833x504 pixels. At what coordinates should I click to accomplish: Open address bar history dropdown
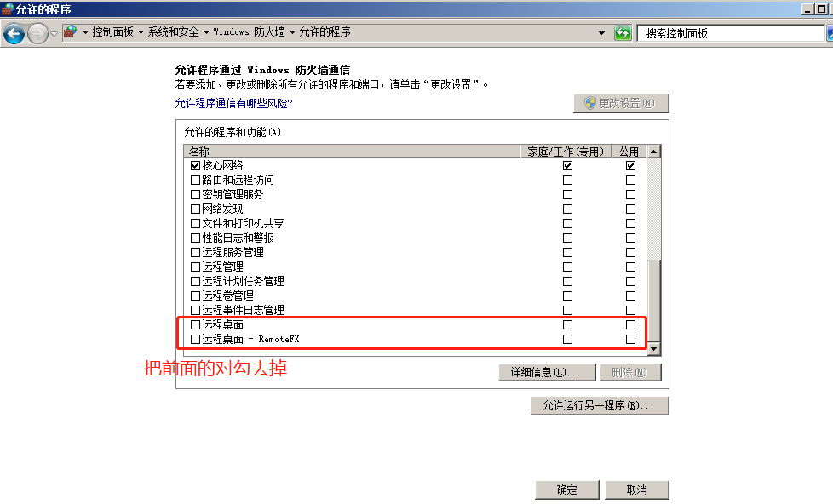point(601,33)
